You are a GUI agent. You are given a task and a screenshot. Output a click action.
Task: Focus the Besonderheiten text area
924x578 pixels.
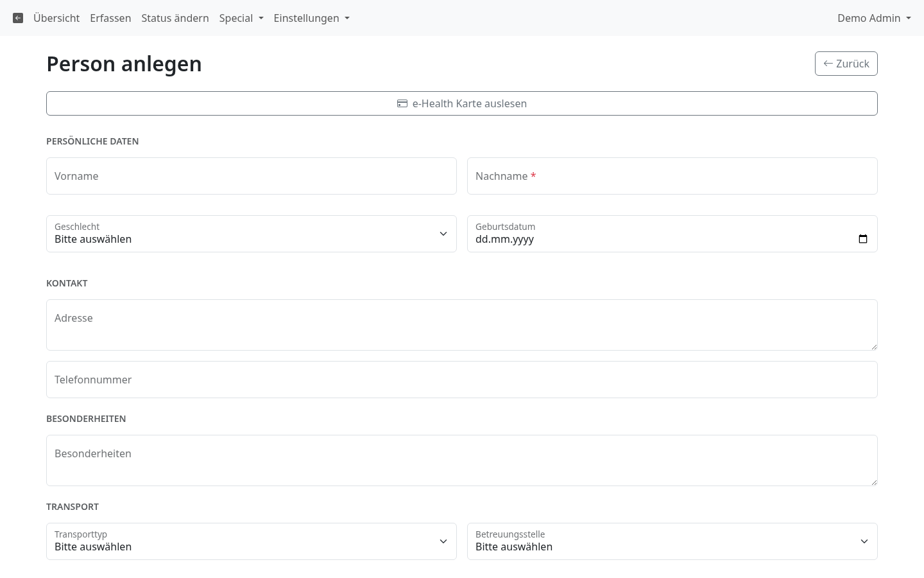coord(462,460)
